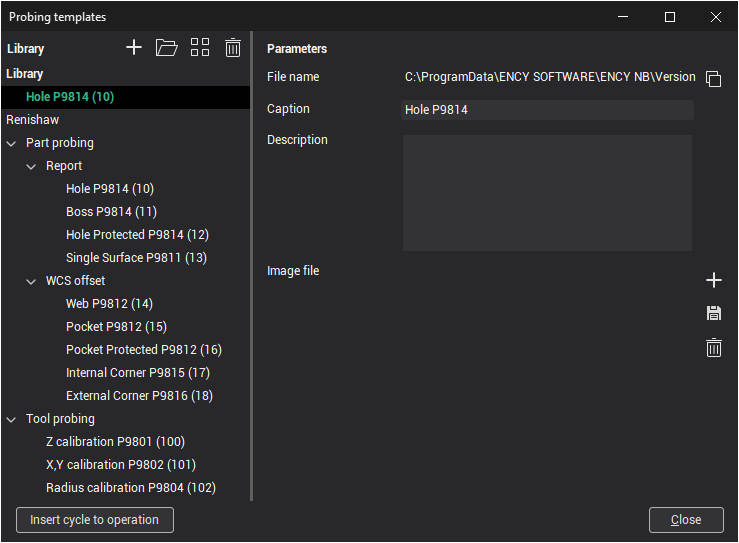The height and width of the screenshot is (543, 739).
Task: Save the image file with disk icon
Action: [x=714, y=314]
